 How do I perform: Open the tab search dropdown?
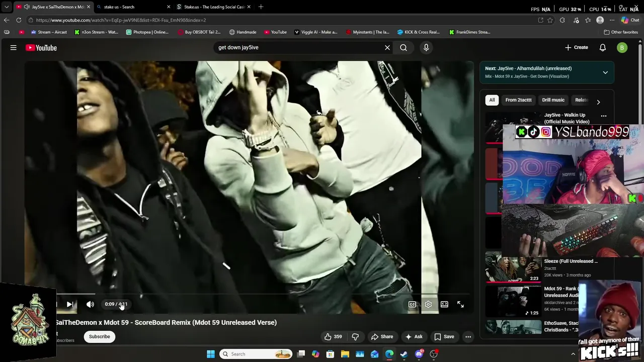6,7
